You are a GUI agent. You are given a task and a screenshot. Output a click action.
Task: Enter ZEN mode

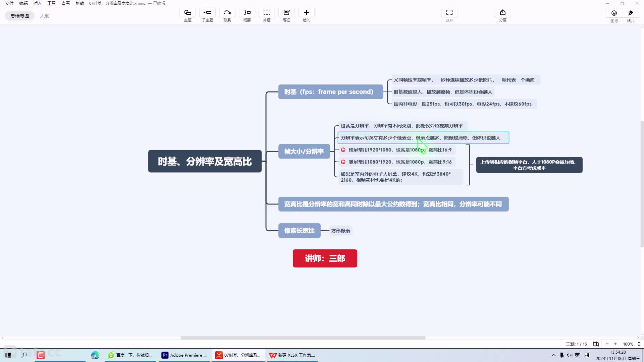point(449,13)
